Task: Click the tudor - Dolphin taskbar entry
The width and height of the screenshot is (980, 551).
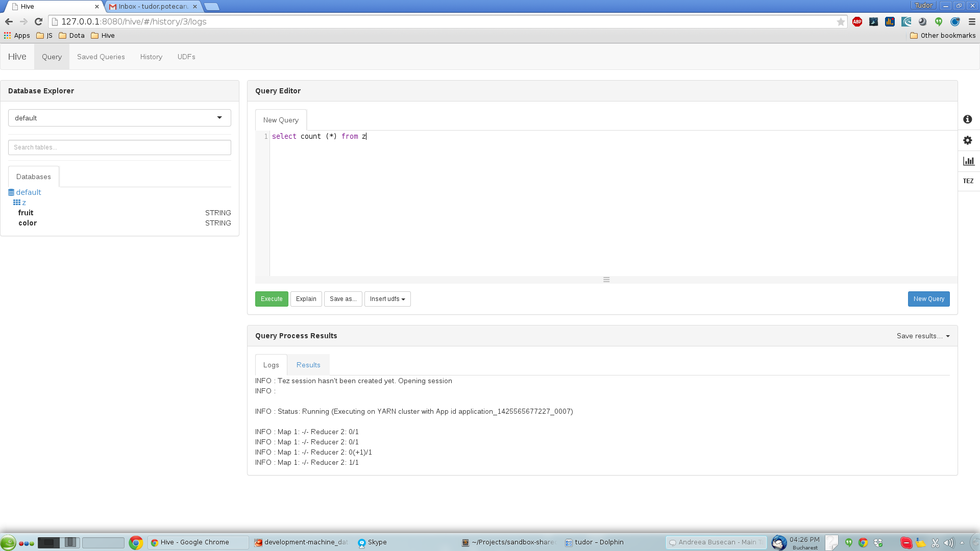Action: [595, 542]
